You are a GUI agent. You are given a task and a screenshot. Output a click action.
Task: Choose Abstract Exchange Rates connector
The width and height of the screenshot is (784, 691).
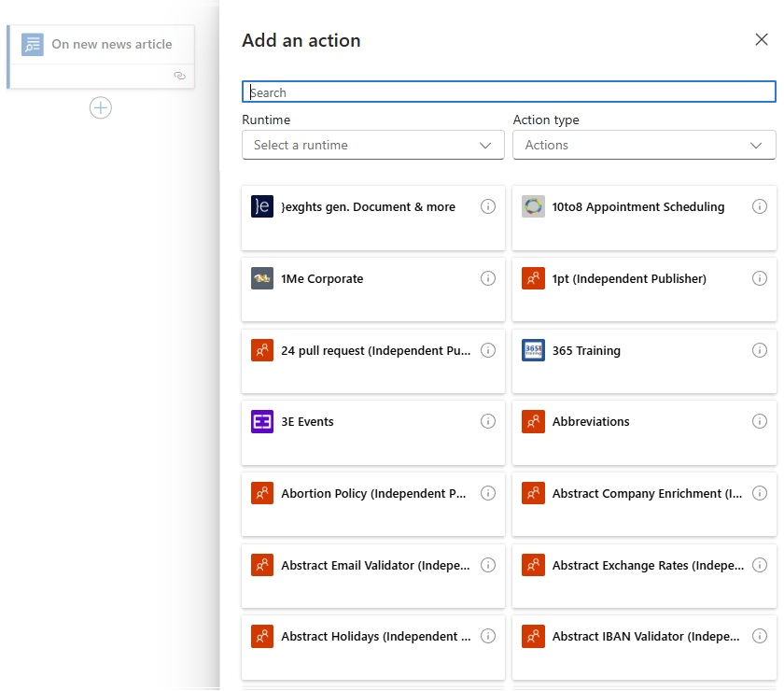point(644,576)
